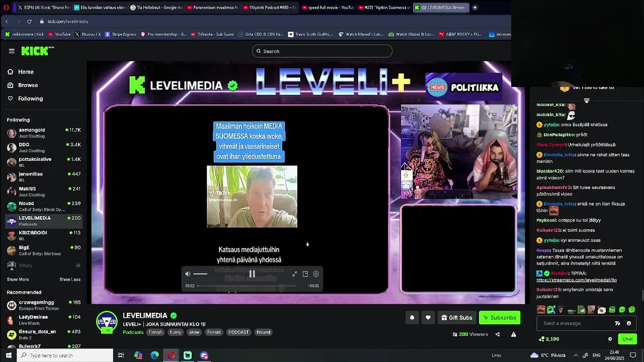Viewport: 644px width, 362px height.
Task: Toggle stream notifications bell
Action: (x=412, y=318)
